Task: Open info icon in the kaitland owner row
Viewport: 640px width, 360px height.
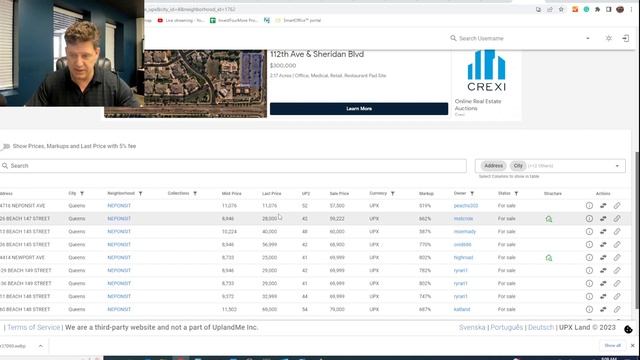Action: [x=589, y=309]
